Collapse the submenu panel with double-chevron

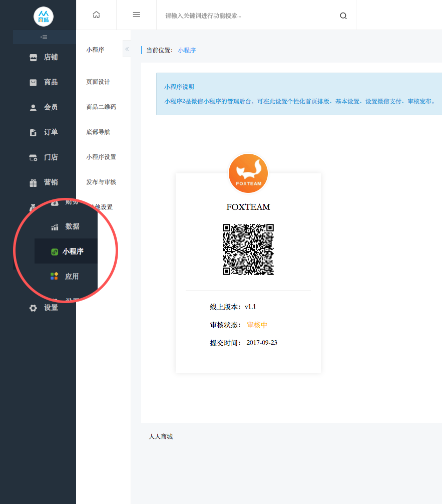[127, 49]
